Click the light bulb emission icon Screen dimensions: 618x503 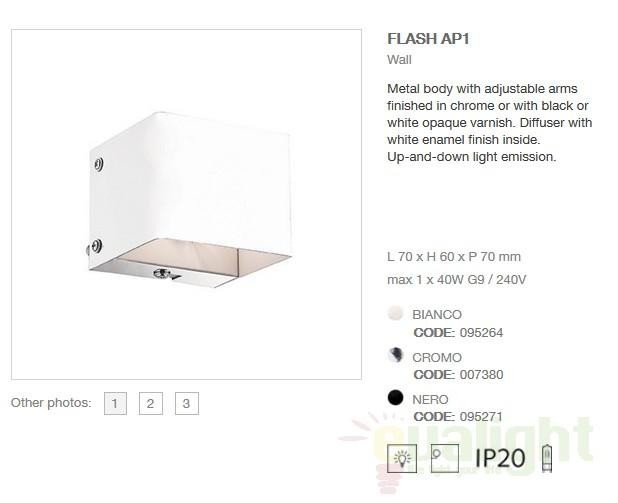point(402,458)
